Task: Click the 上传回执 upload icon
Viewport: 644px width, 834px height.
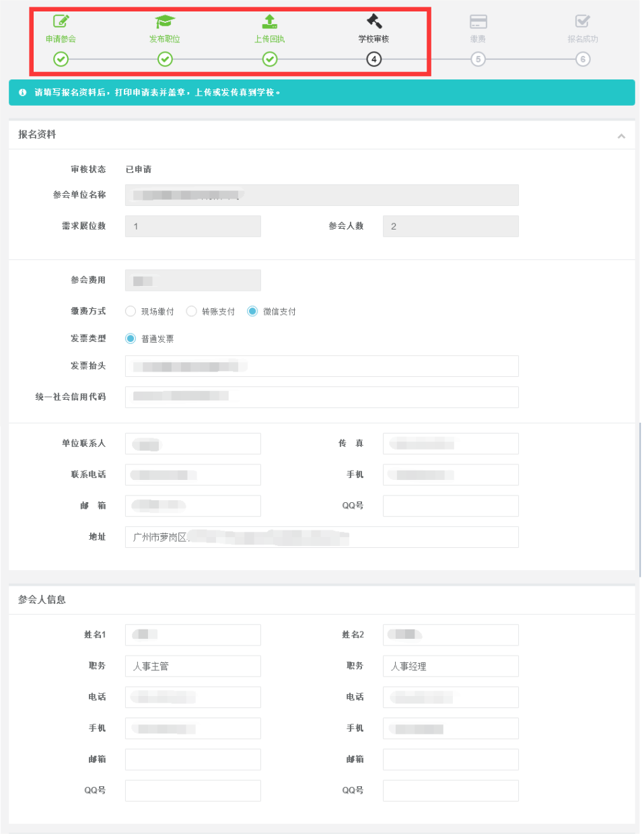Action: (x=269, y=22)
